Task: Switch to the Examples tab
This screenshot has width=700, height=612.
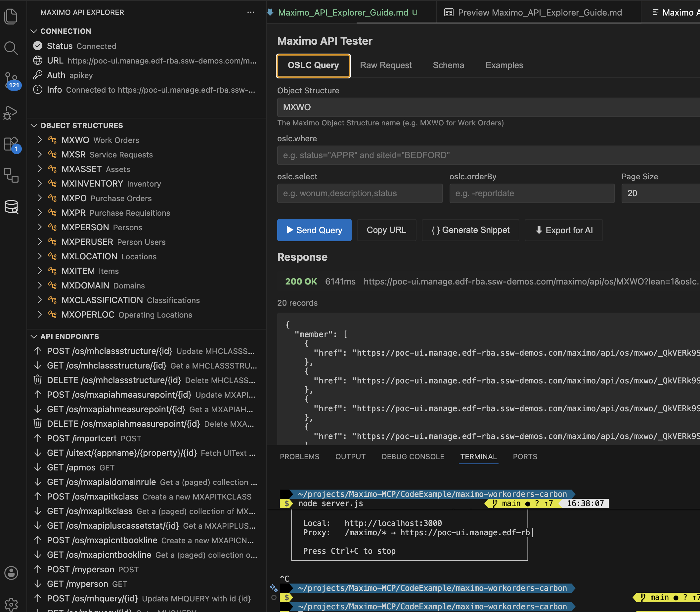Action: pyautogui.click(x=504, y=65)
